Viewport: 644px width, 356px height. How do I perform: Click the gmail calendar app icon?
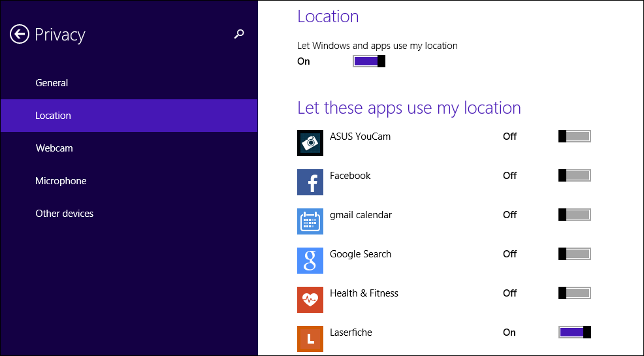coord(310,221)
